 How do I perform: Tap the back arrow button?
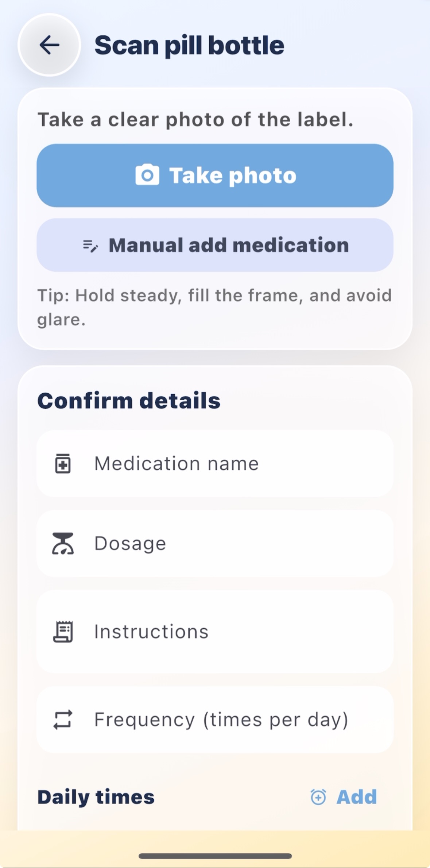tap(49, 45)
